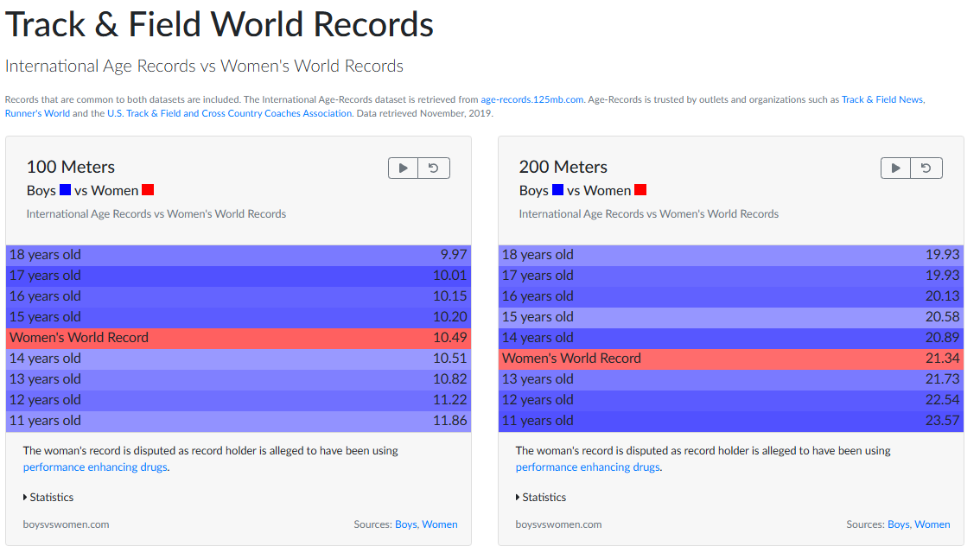Select the 15 years old 10.20 row
Viewport: 980px width, 559px height.
[239, 317]
